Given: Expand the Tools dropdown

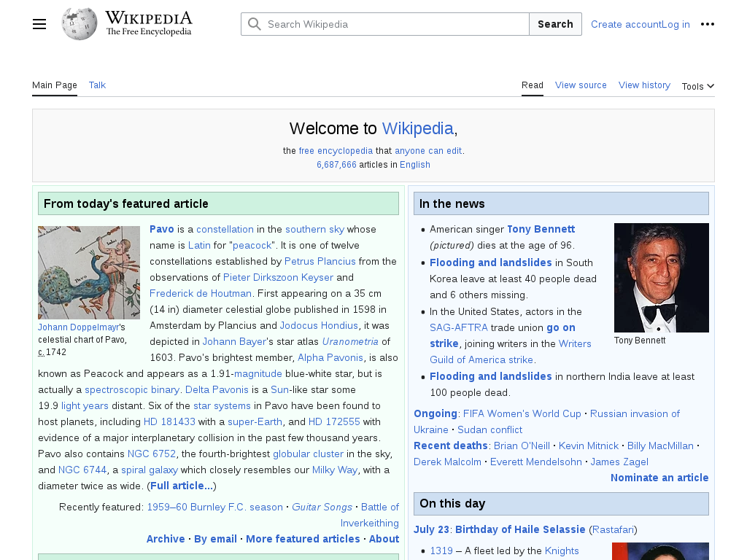Looking at the screenshot, I should pos(698,86).
